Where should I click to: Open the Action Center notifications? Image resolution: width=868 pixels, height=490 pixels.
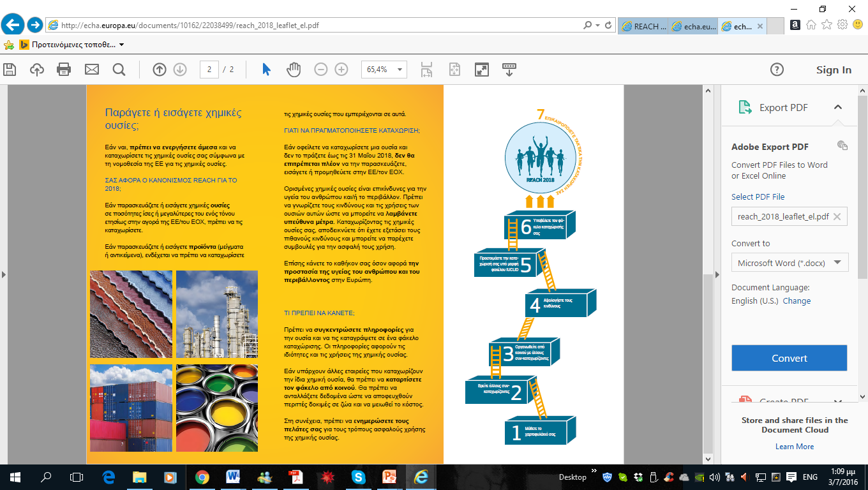(790, 477)
